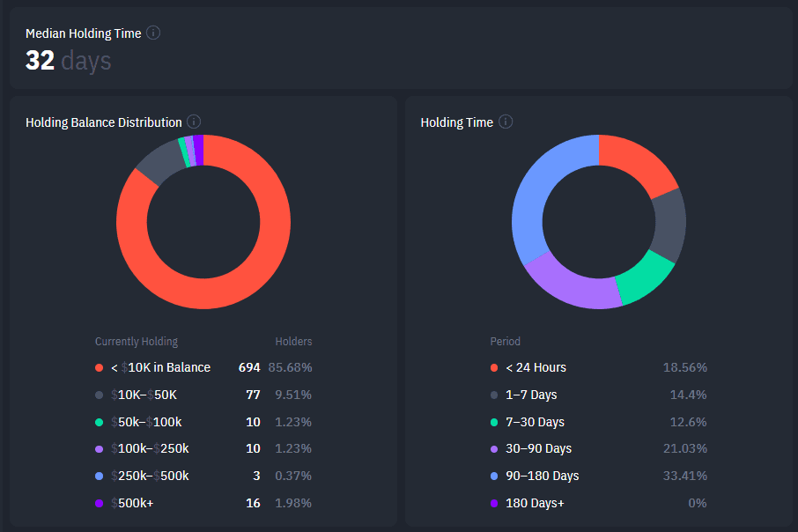Click info icon next to Holding Time title
The width and height of the screenshot is (798, 532).
coord(506,122)
